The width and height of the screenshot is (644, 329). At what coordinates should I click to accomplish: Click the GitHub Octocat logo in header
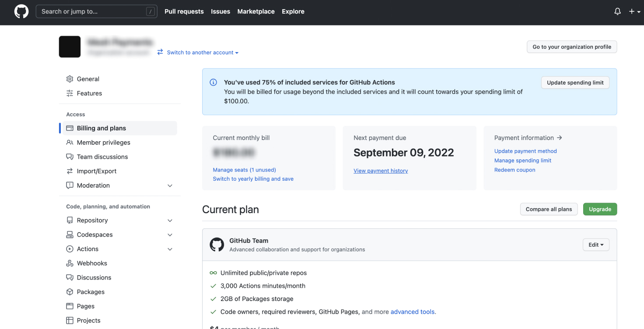(21, 12)
